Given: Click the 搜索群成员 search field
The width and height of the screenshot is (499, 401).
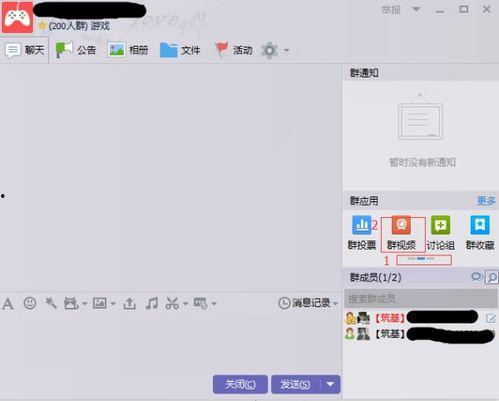Looking at the screenshot, I should [x=421, y=299].
